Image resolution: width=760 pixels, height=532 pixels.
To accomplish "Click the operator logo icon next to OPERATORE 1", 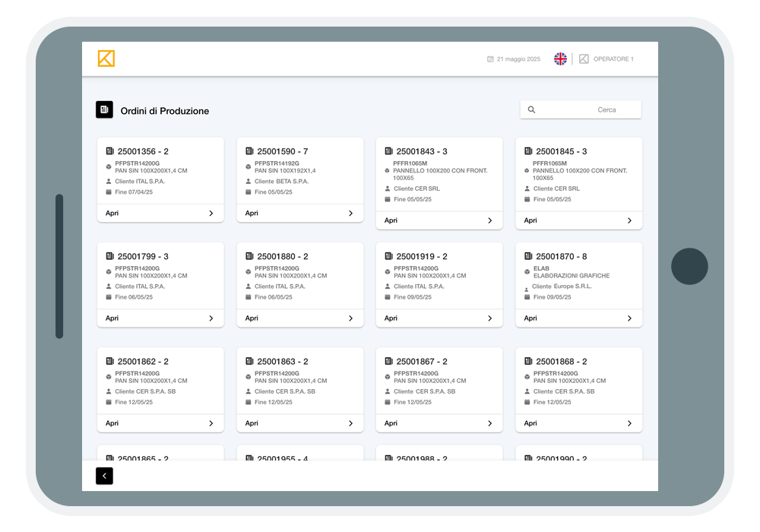I will click(584, 59).
